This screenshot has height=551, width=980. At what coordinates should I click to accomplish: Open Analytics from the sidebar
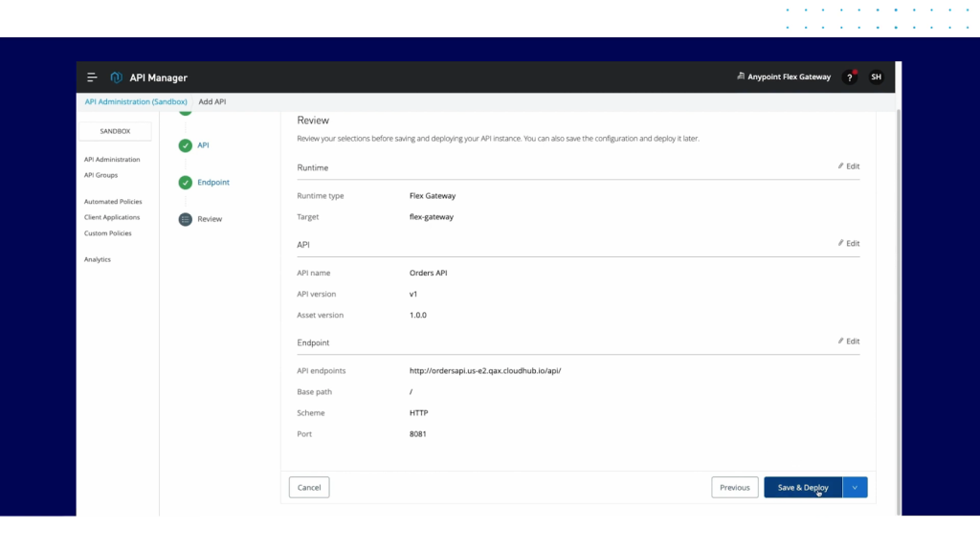click(98, 259)
